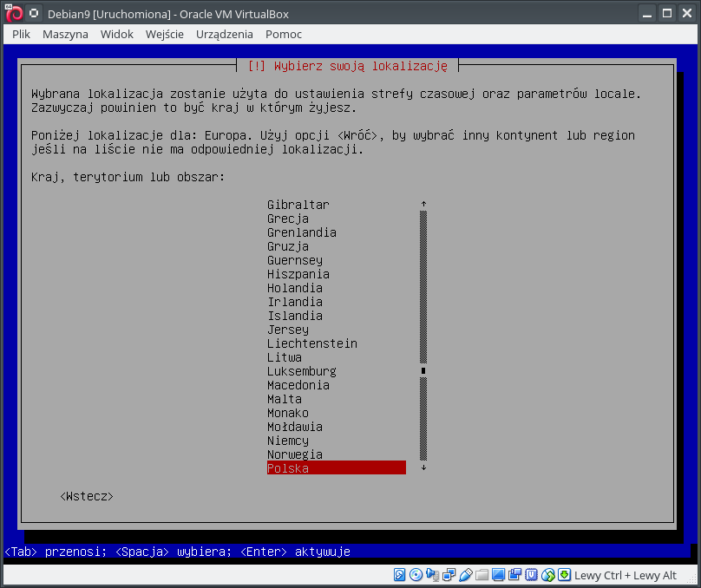Open the Urządzenia menu

click(224, 34)
